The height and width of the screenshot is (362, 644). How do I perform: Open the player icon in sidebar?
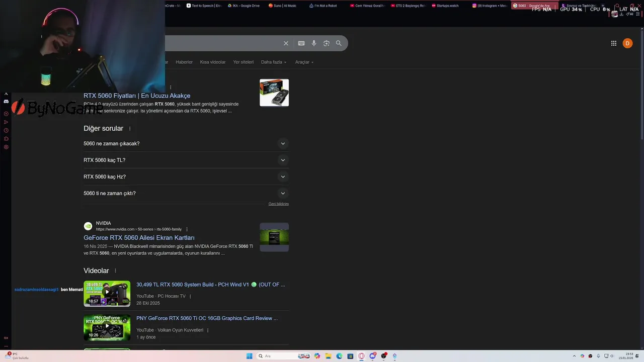[6, 114]
